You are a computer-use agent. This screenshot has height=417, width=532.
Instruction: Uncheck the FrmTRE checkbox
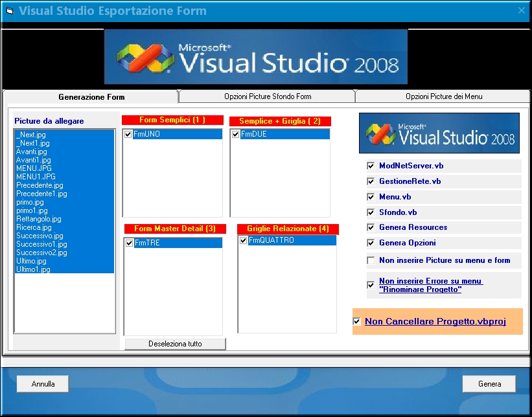129,243
